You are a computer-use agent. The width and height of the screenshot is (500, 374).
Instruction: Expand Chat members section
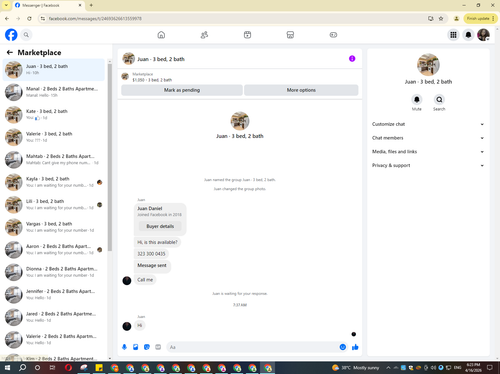428,138
